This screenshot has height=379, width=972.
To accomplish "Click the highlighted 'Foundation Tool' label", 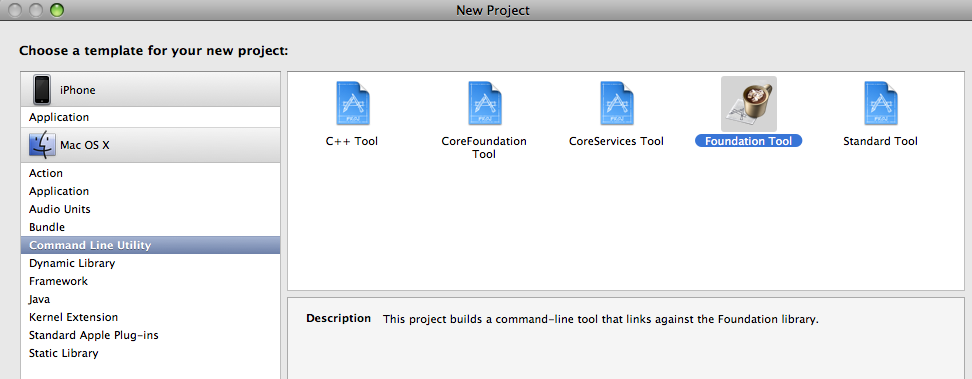I will pos(749,141).
